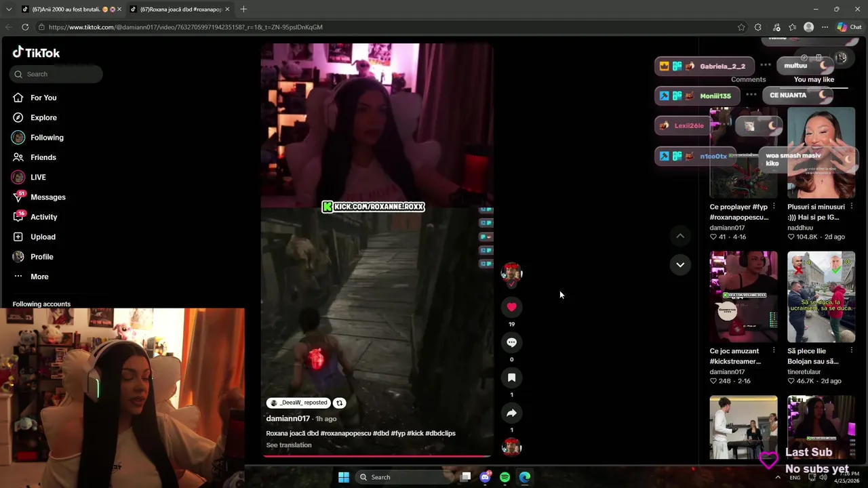Click the repost arrows icon
The image size is (868, 488).
click(339, 403)
